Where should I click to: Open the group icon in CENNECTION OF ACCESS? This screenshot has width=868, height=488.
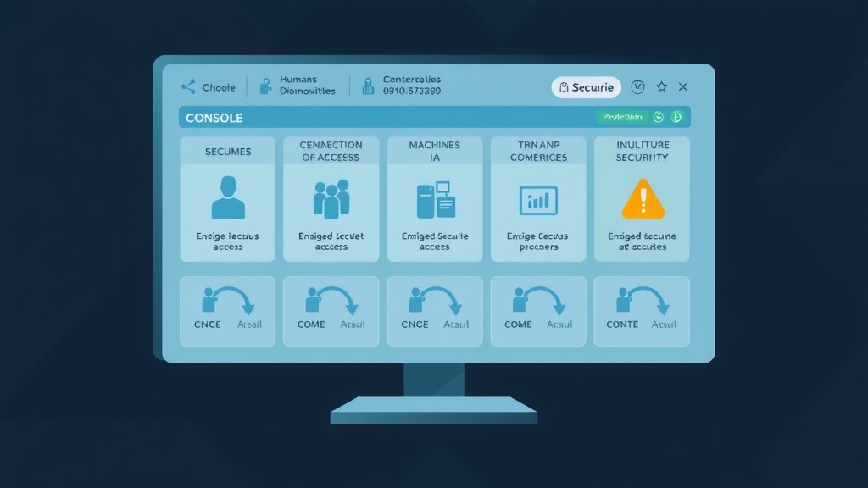331,198
